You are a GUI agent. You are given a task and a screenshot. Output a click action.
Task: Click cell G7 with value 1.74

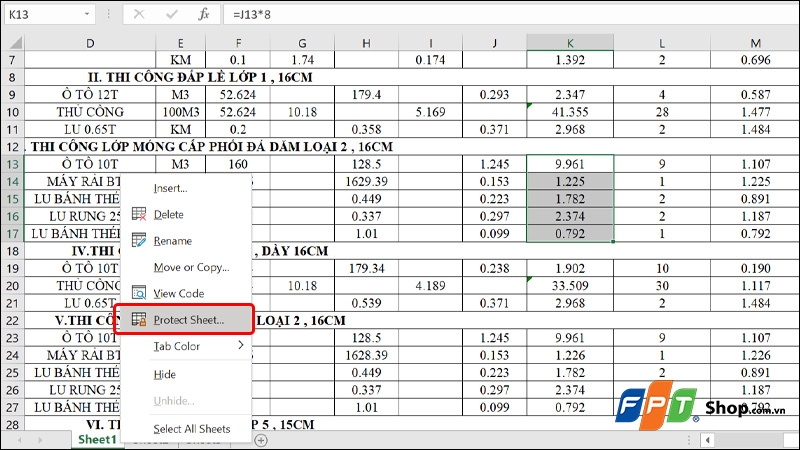303,60
